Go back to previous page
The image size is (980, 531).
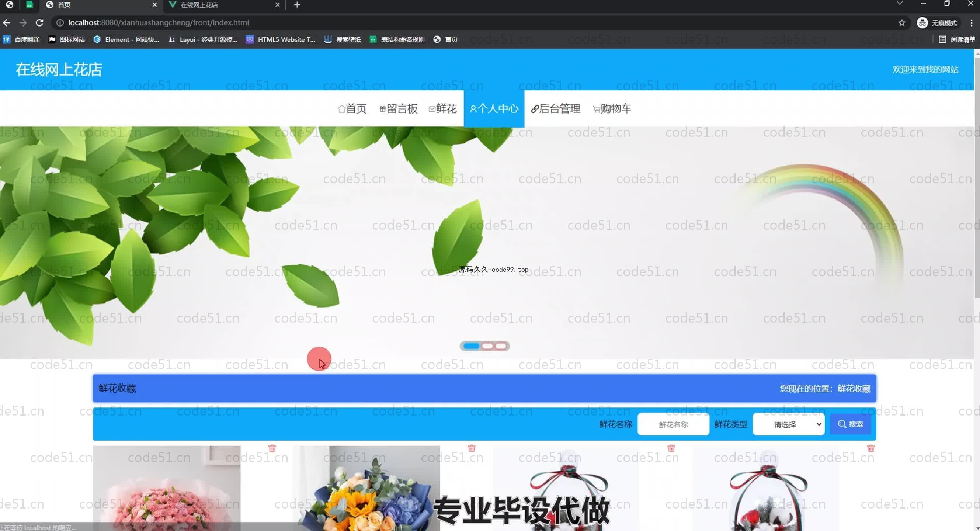7,23
